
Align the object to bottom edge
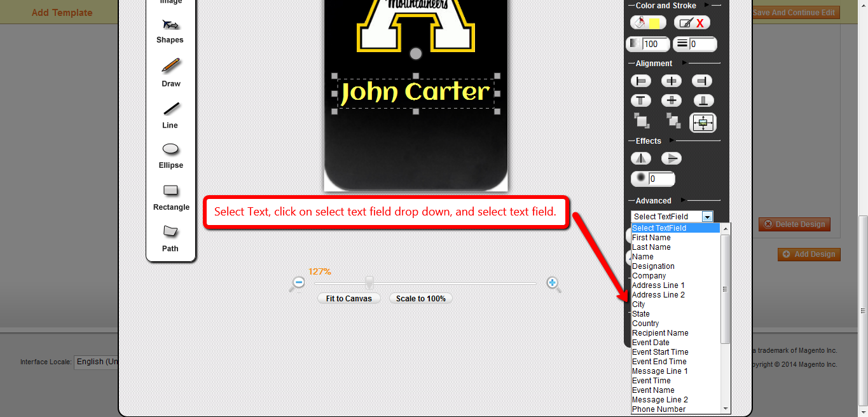[x=703, y=100]
